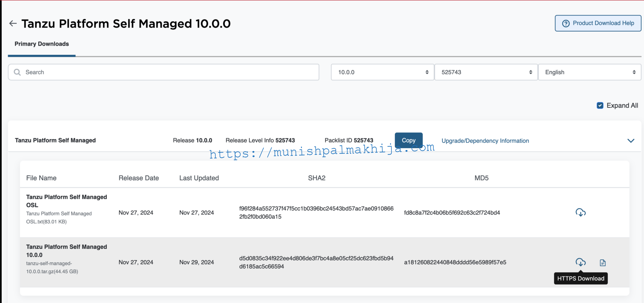The height and width of the screenshot is (303, 644).
Task: Click the stepper arrows on the language selector
Action: pos(634,72)
